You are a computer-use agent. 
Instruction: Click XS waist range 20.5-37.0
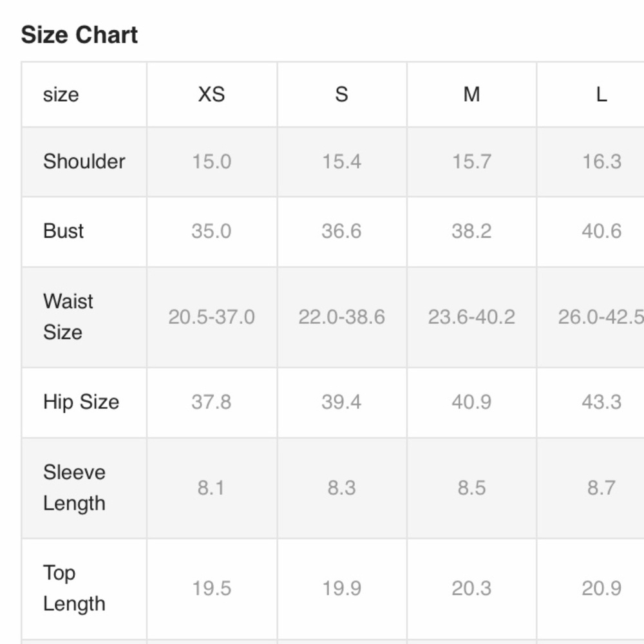(211, 317)
